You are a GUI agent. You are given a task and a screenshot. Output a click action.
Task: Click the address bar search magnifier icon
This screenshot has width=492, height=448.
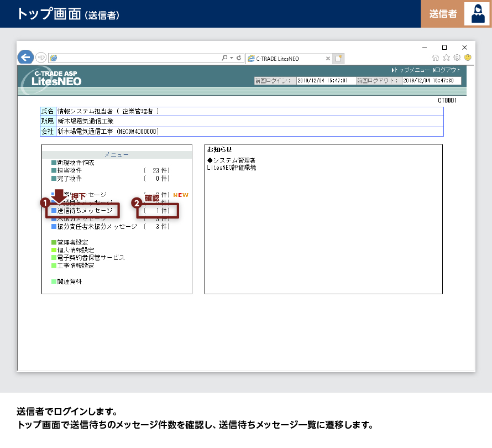(224, 58)
